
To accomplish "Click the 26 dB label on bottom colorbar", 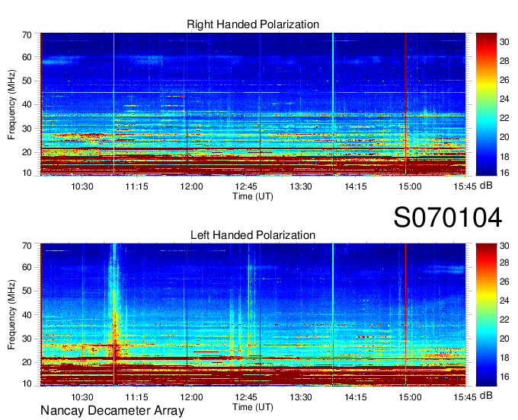I will coord(504,282).
